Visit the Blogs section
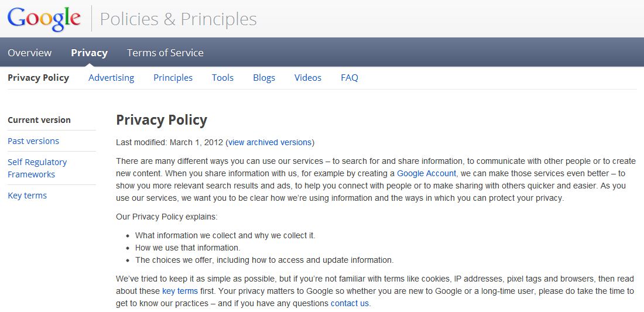 point(264,78)
